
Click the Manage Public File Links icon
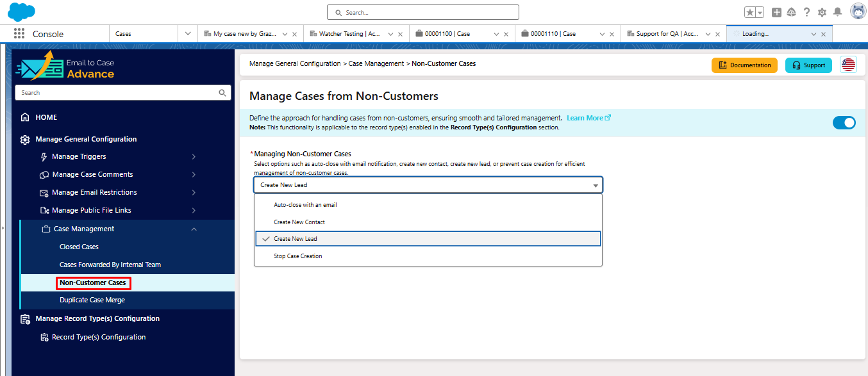(x=44, y=210)
